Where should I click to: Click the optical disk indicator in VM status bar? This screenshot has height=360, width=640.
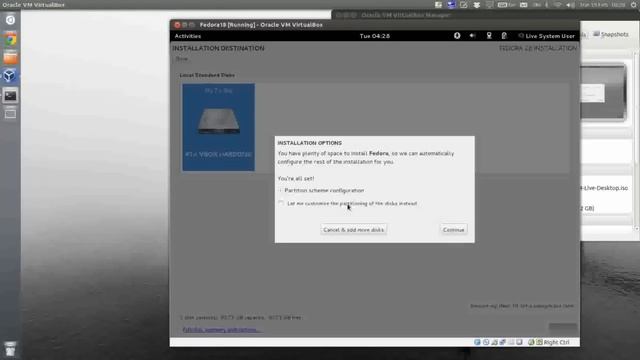[x=486, y=342]
